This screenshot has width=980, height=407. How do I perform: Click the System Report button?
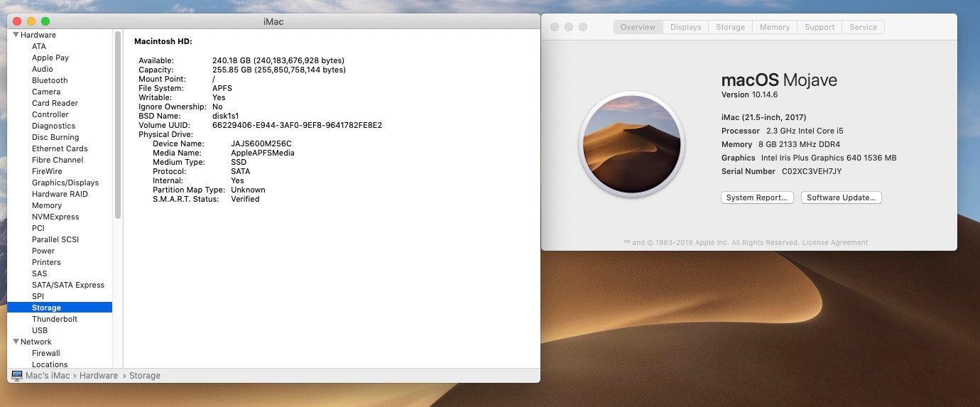[757, 197]
